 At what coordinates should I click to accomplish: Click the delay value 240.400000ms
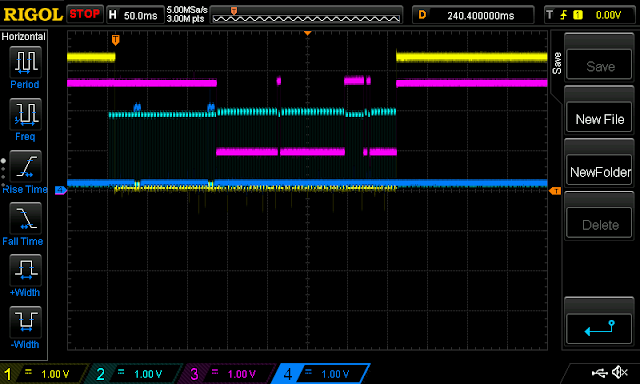[x=480, y=16]
